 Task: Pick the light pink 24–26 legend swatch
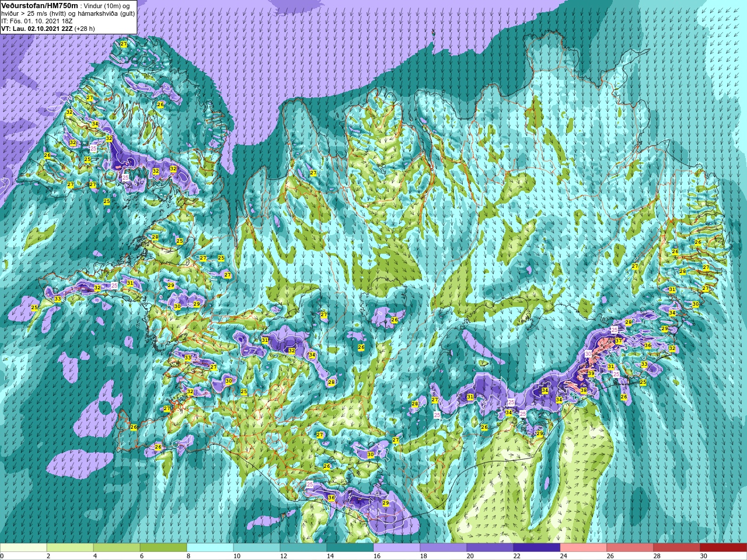[x=584, y=548]
